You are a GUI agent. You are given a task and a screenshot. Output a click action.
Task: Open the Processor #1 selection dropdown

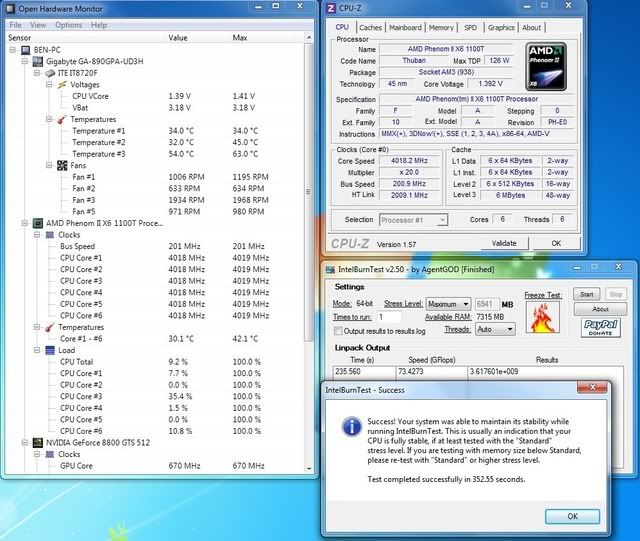(x=413, y=220)
